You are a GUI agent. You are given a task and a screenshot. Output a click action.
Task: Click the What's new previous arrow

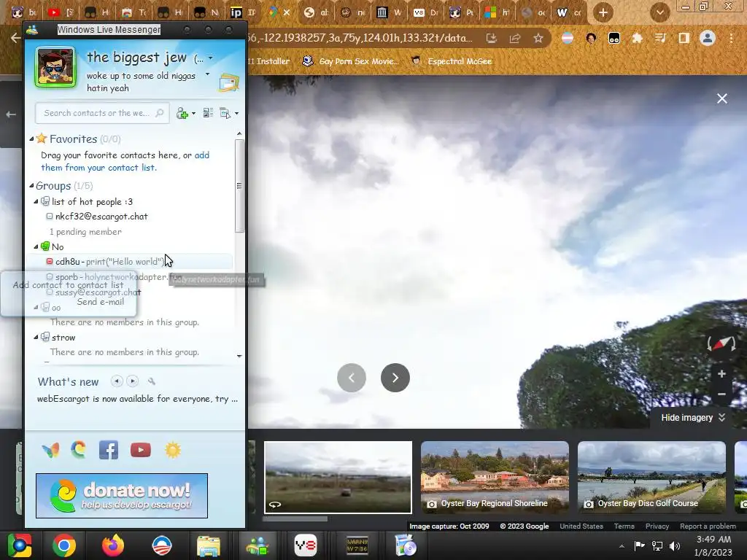117,381
